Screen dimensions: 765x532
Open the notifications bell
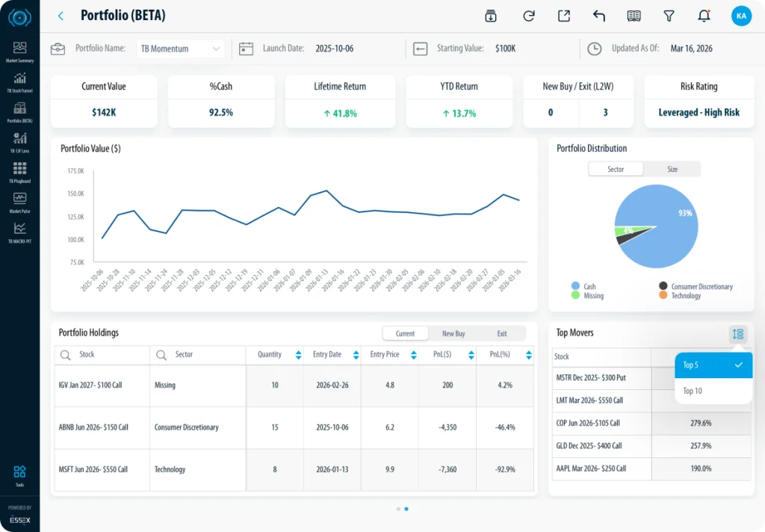[x=703, y=16]
